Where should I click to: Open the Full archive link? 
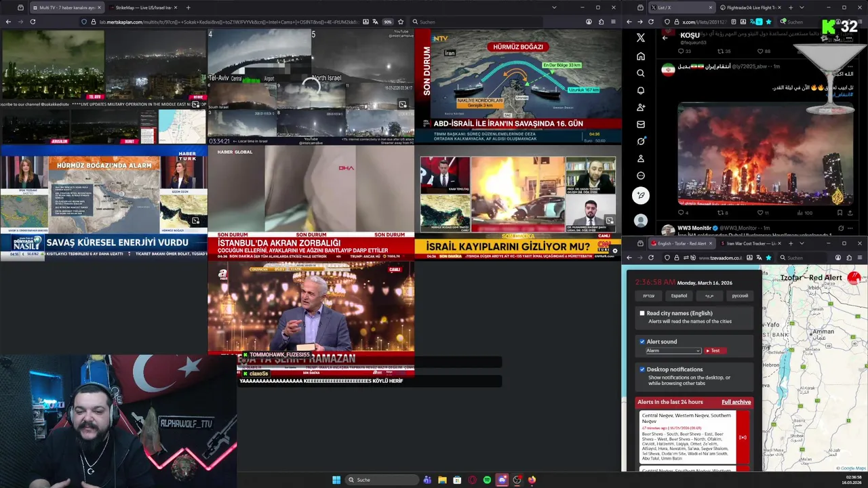tap(736, 402)
